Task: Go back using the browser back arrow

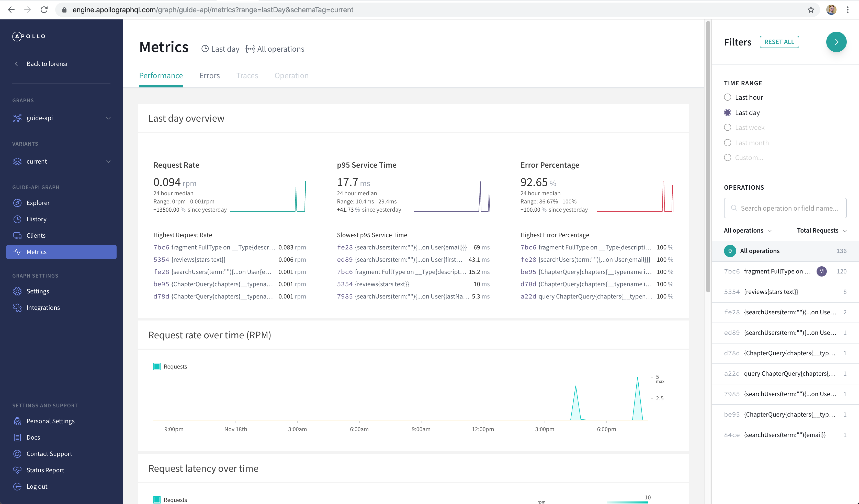Action: (x=11, y=10)
